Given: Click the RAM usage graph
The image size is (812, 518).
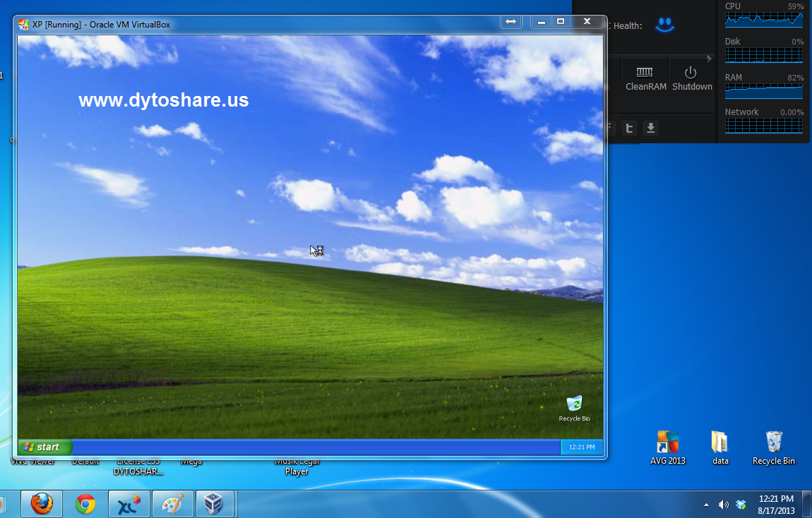Looking at the screenshot, I should pyautogui.click(x=764, y=90).
